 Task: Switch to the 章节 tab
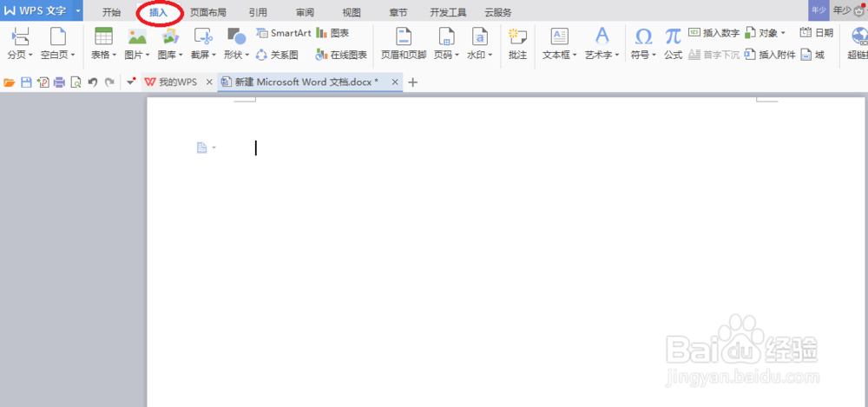[398, 12]
